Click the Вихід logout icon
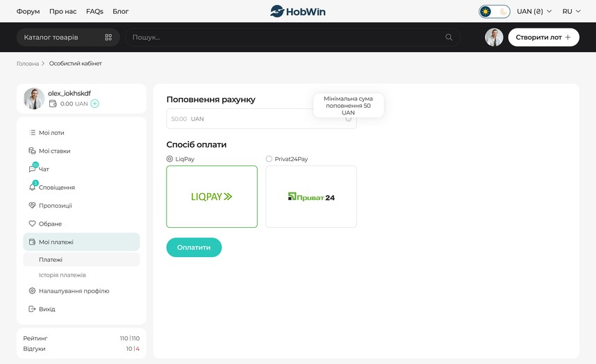The height and width of the screenshot is (364, 596). click(33, 309)
